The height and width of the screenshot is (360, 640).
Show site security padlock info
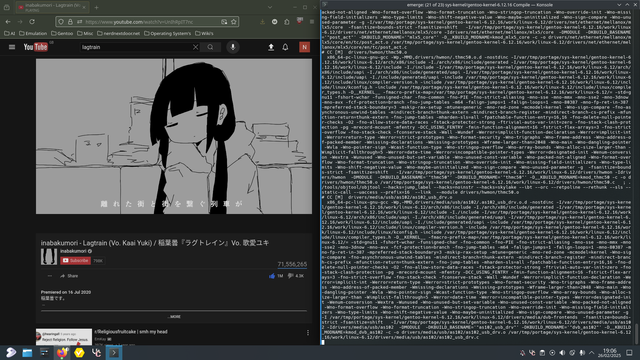70,22
